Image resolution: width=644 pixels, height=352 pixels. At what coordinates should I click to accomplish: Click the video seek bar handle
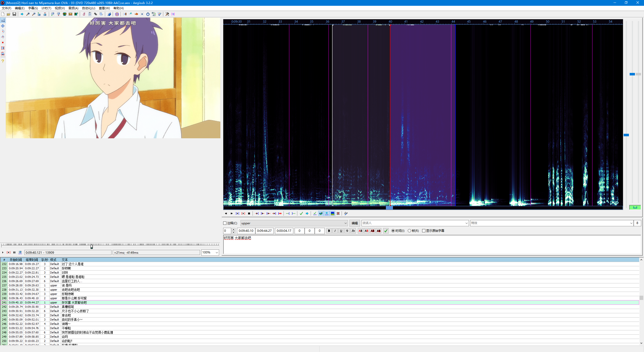92,247
